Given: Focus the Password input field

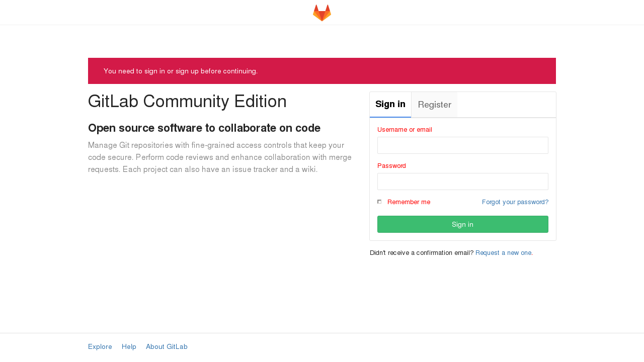Looking at the screenshot, I should coord(463,182).
